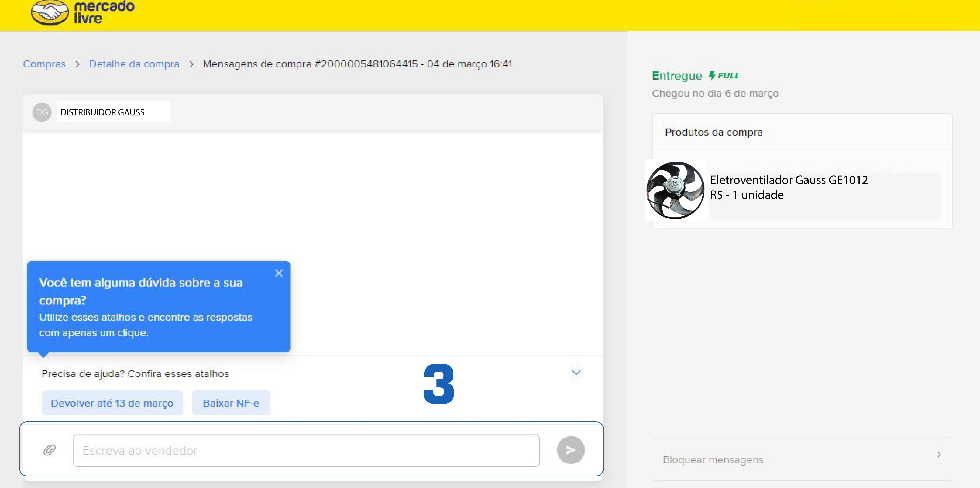Click the DG seller avatar
980x488 pixels.
click(x=42, y=112)
